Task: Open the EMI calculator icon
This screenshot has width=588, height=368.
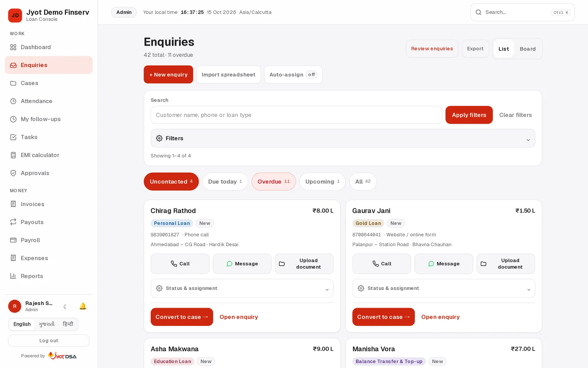Action: point(13,155)
